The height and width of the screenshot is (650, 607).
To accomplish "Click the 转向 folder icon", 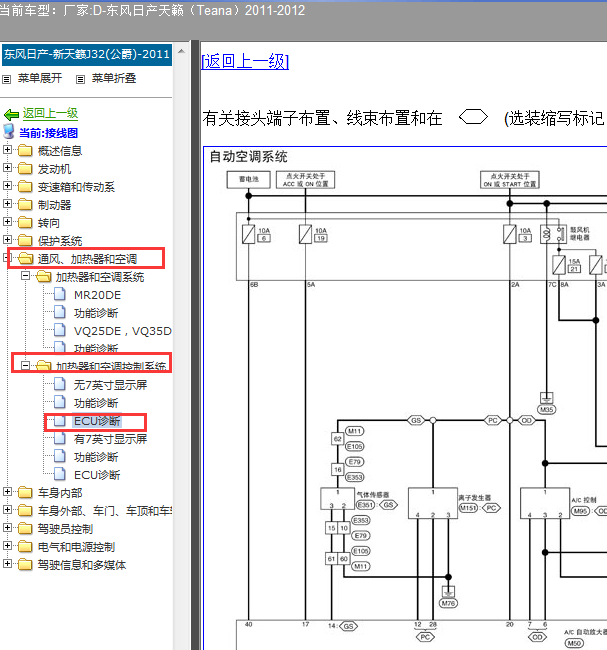I will click(25, 222).
